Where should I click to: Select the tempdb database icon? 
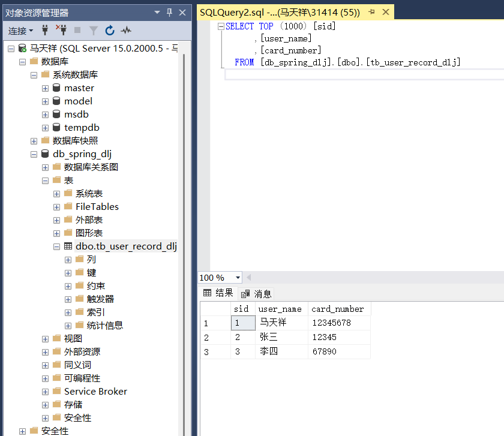pos(56,127)
